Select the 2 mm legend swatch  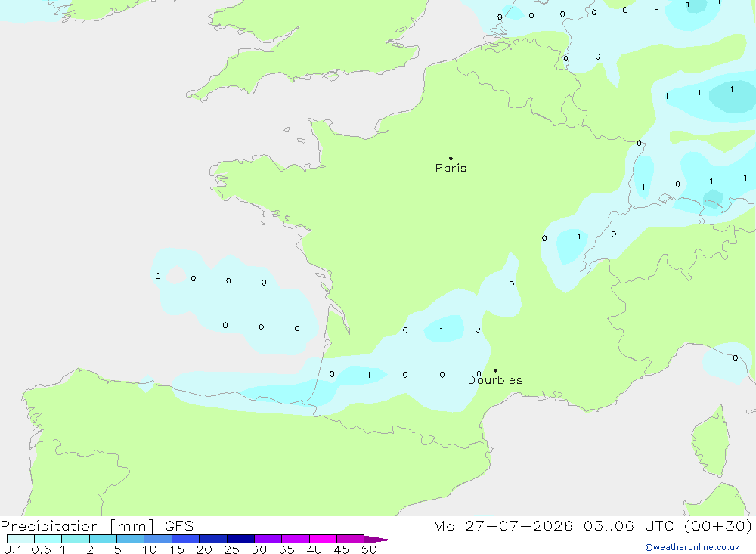(103, 539)
